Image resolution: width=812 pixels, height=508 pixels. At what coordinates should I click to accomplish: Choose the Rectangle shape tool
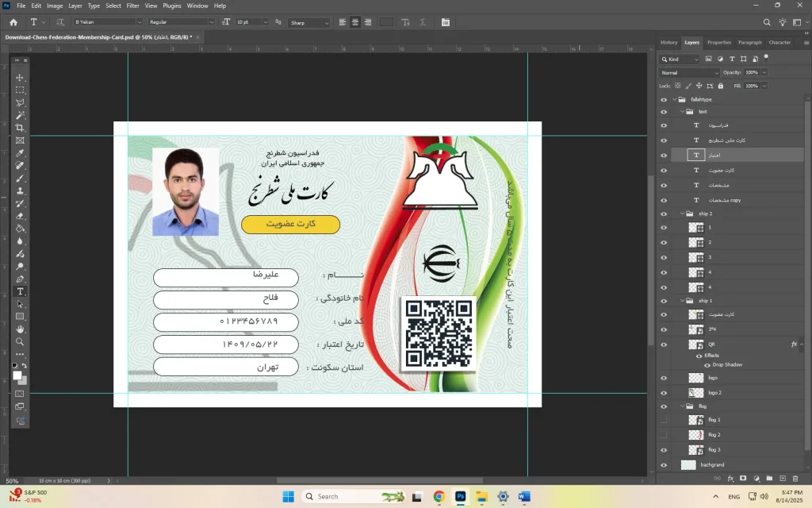[20, 317]
